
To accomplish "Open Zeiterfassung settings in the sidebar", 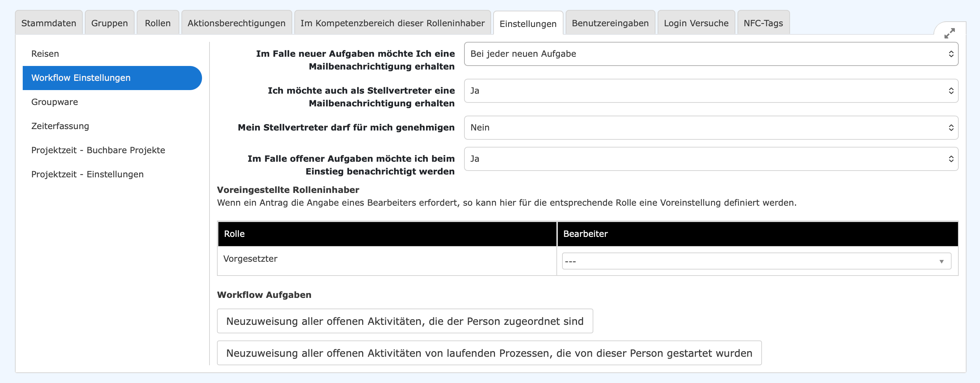I will (x=112, y=126).
